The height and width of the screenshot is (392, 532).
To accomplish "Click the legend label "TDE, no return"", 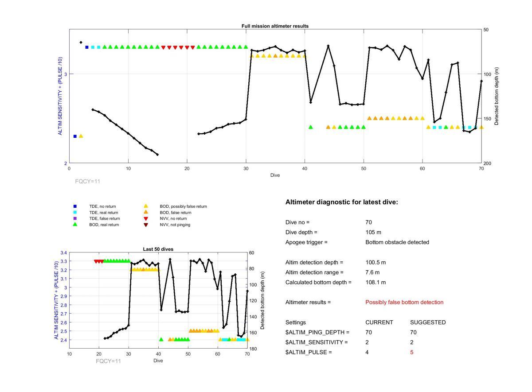I will pos(103,206).
